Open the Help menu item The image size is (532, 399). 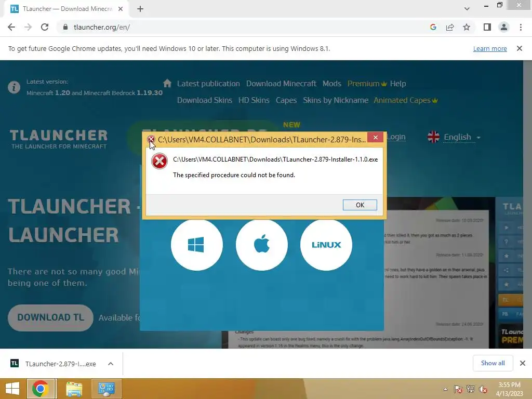coord(398,84)
